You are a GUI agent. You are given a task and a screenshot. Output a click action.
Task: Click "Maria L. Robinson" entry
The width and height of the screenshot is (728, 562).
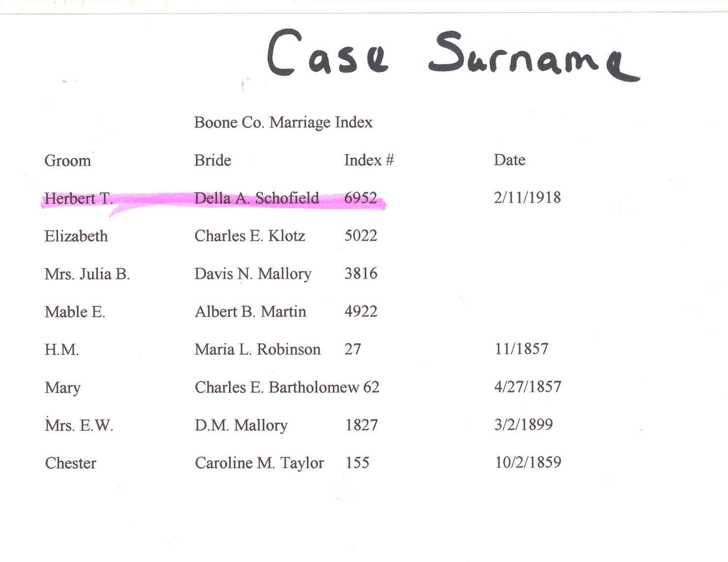coord(257,350)
